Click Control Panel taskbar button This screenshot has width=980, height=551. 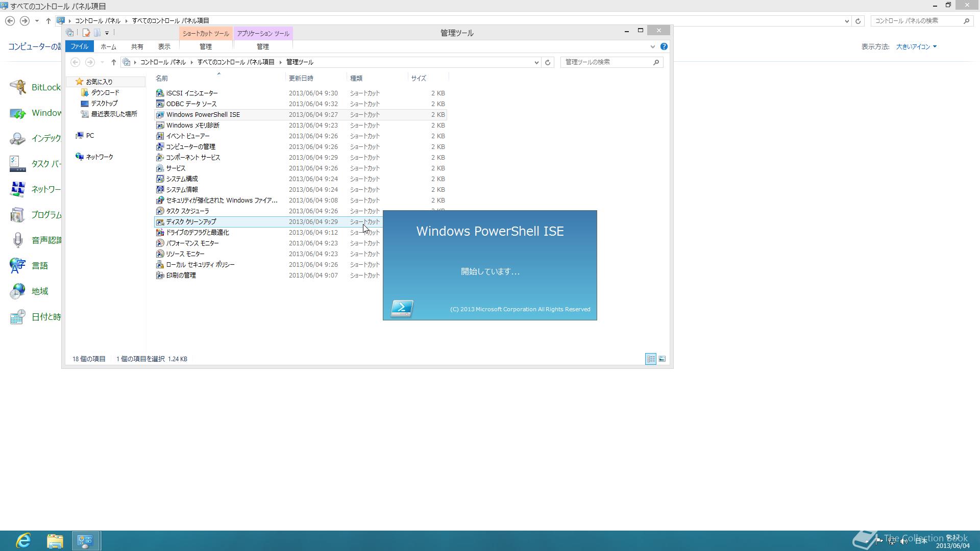click(86, 541)
